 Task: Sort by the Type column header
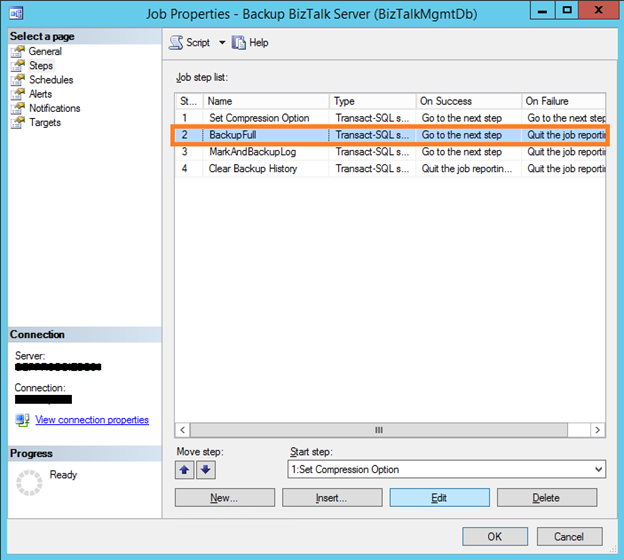click(372, 101)
